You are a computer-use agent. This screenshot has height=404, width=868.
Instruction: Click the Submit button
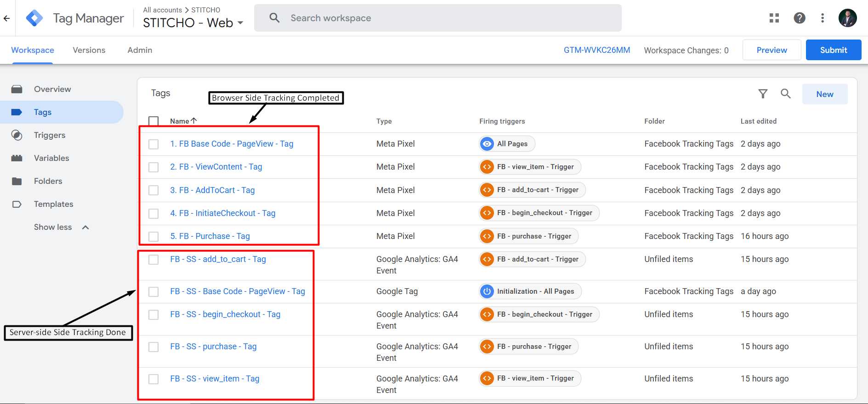pos(834,50)
